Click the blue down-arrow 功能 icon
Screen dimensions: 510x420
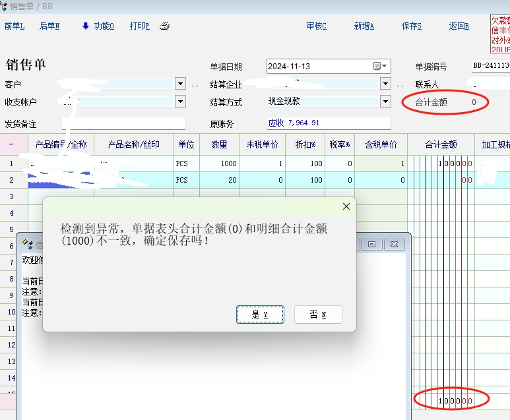click(x=86, y=26)
